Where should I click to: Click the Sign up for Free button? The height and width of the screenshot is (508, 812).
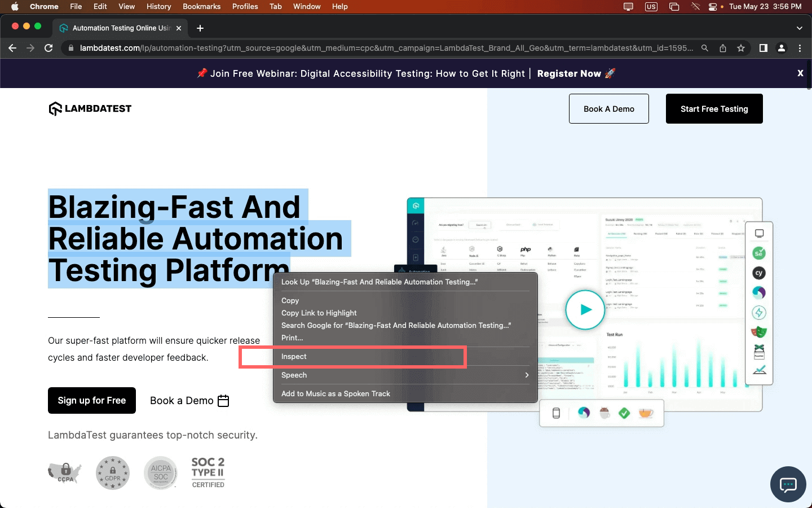(92, 400)
